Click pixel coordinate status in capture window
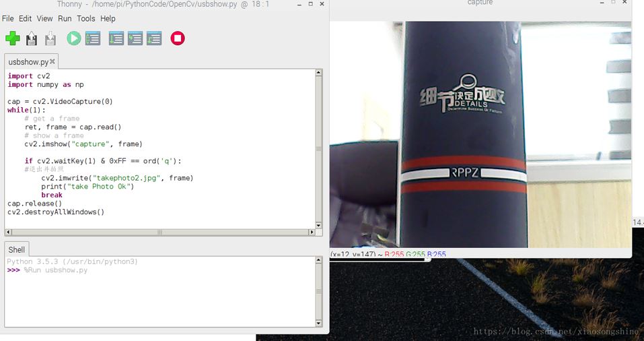This screenshot has height=341, width=644. [388, 254]
